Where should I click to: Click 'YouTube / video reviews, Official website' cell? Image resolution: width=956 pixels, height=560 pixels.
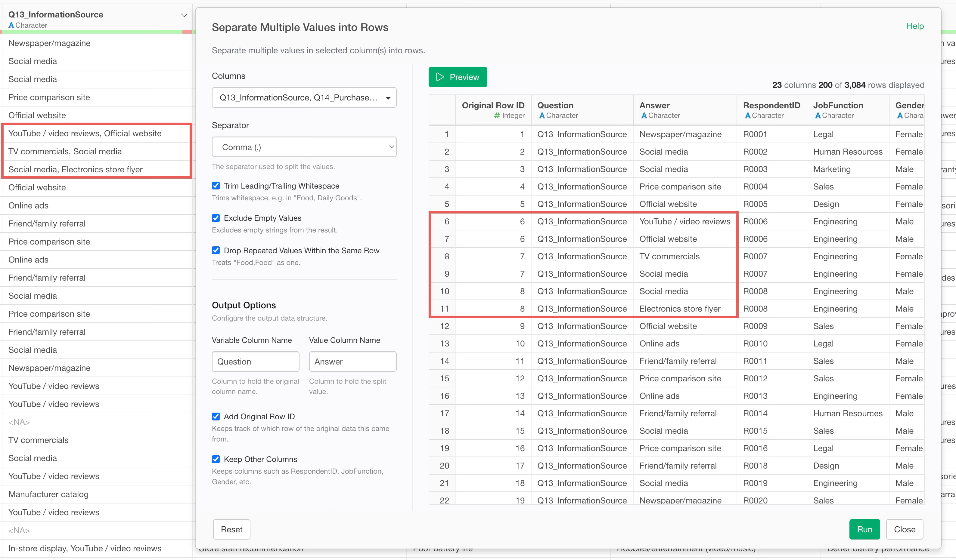(97, 134)
